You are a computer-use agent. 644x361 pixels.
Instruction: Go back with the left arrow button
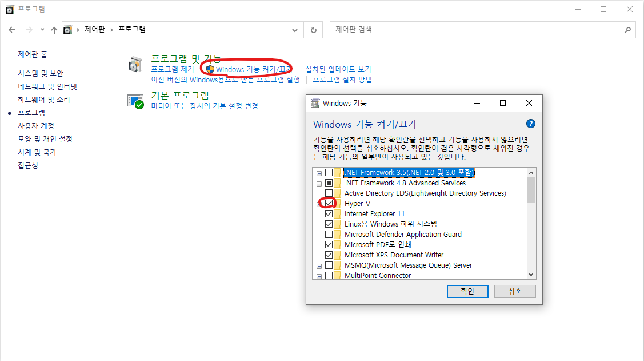(x=12, y=30)
